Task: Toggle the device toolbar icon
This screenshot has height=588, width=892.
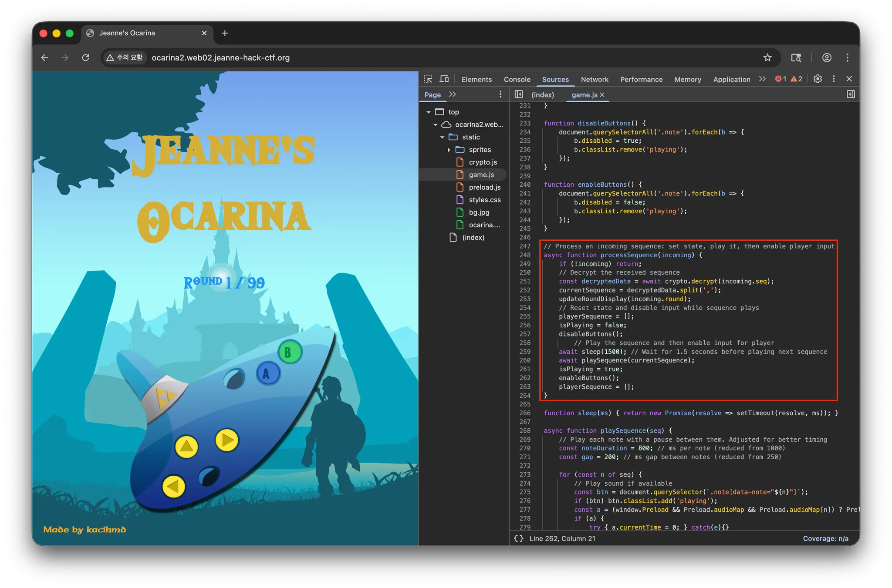Action: pyautogui.click(x=444, y=79)
